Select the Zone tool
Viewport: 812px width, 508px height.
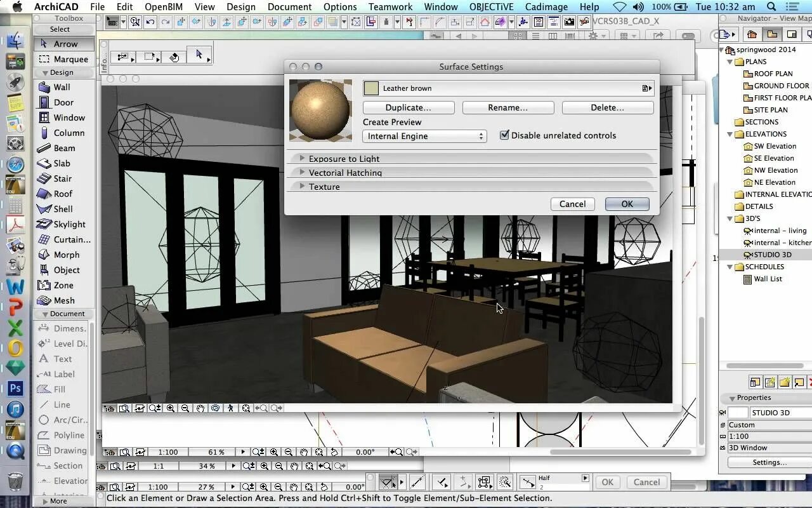tap(64, 285)
